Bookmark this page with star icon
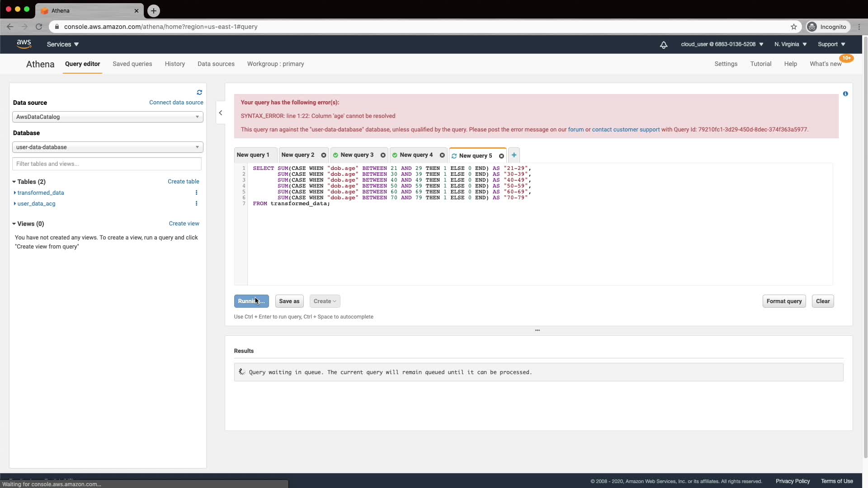868x488 pixels. click(x=793, y=27)
